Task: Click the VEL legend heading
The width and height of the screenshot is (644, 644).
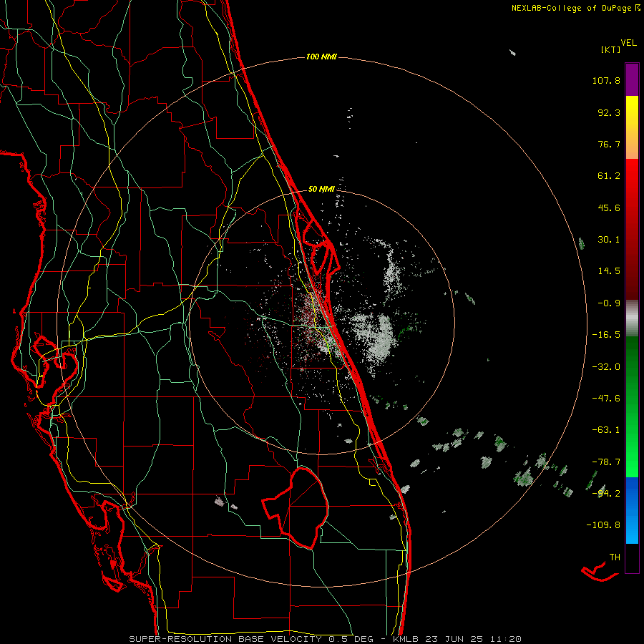Action: click(x=629, y=43)
